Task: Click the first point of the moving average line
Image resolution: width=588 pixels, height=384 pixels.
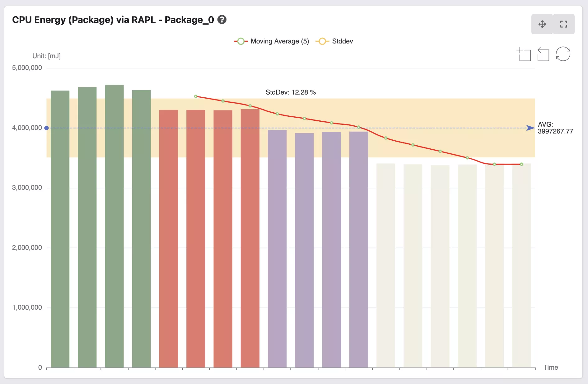Action: 196,96
